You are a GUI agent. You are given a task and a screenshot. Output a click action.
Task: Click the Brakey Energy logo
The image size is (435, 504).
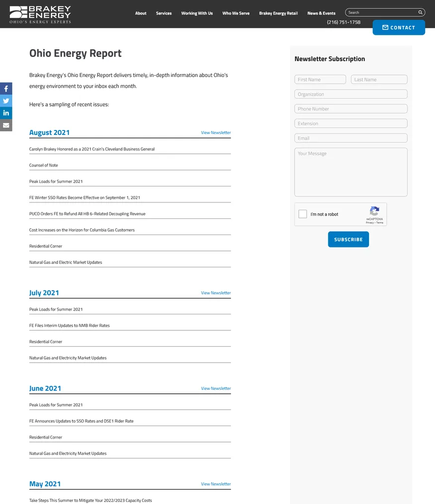40,14
